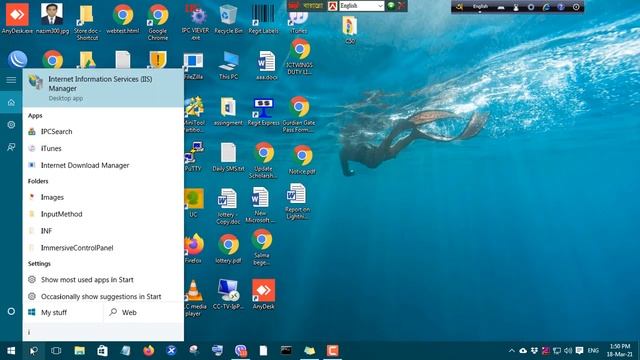
Task: Select the This PC desktop icon
Action: click(x=228, y=65)
